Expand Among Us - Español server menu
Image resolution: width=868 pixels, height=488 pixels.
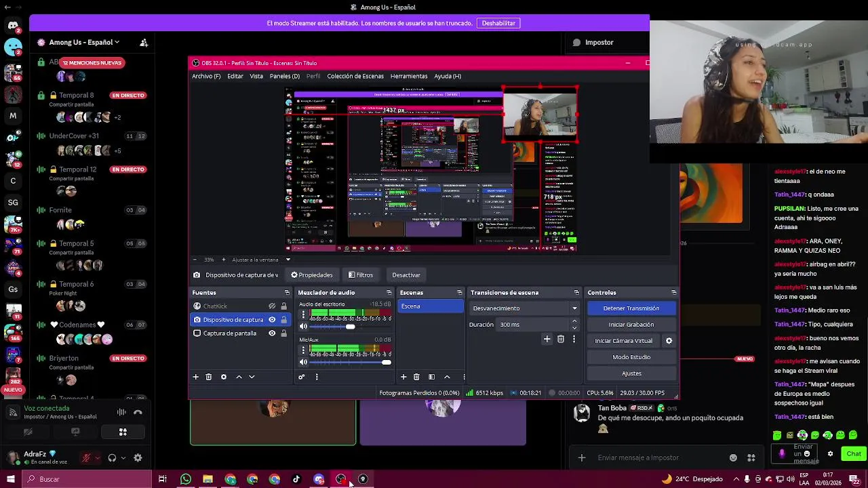pos(84,42)
